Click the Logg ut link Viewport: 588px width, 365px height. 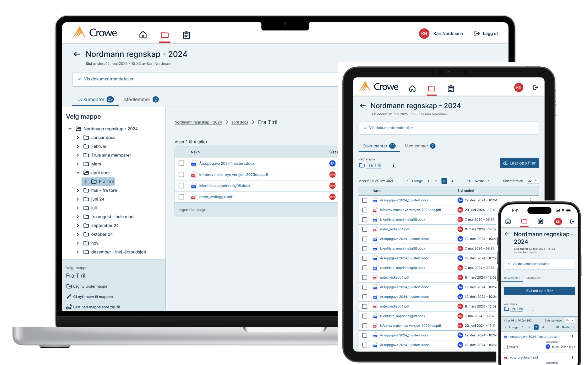pyautogui.click(x=486, y=33)
